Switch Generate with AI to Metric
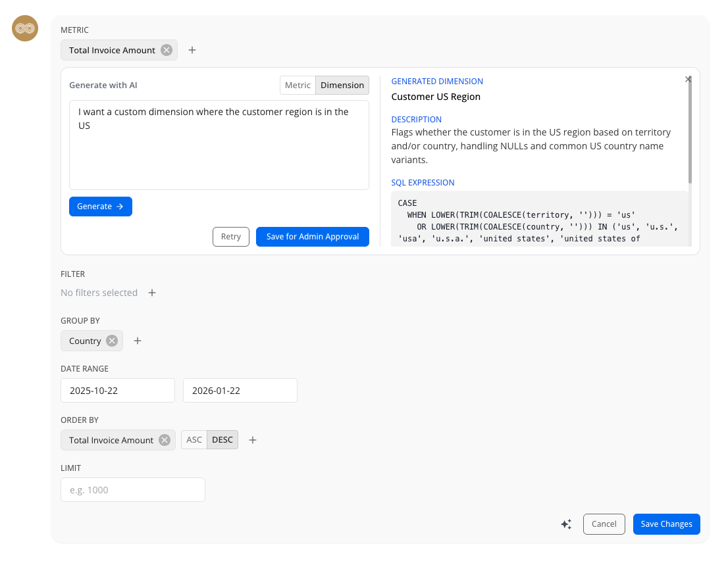The width and height of the screenshot is (728, 563). click(x=298, y=85)
